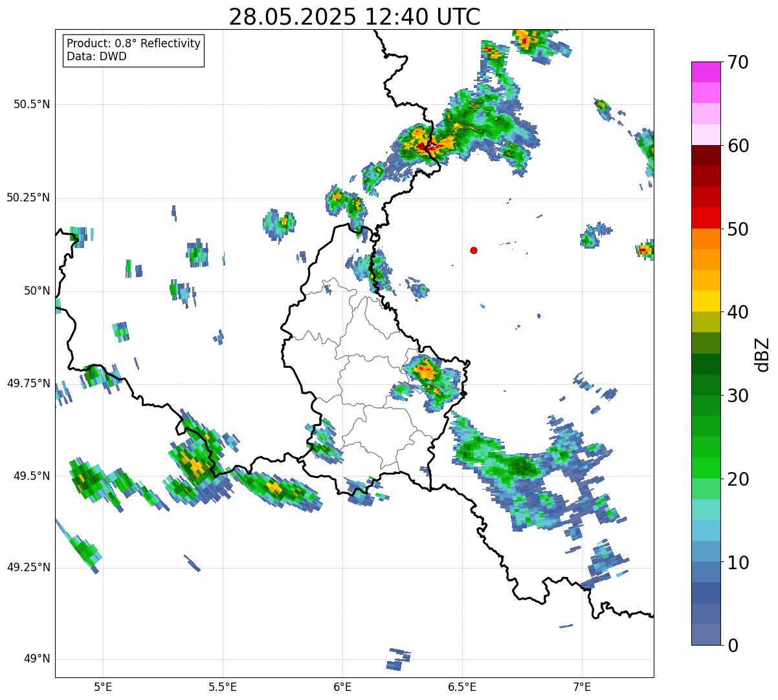Click the latitude label 49.5°N
778x700 pixels.
point(32,476)
